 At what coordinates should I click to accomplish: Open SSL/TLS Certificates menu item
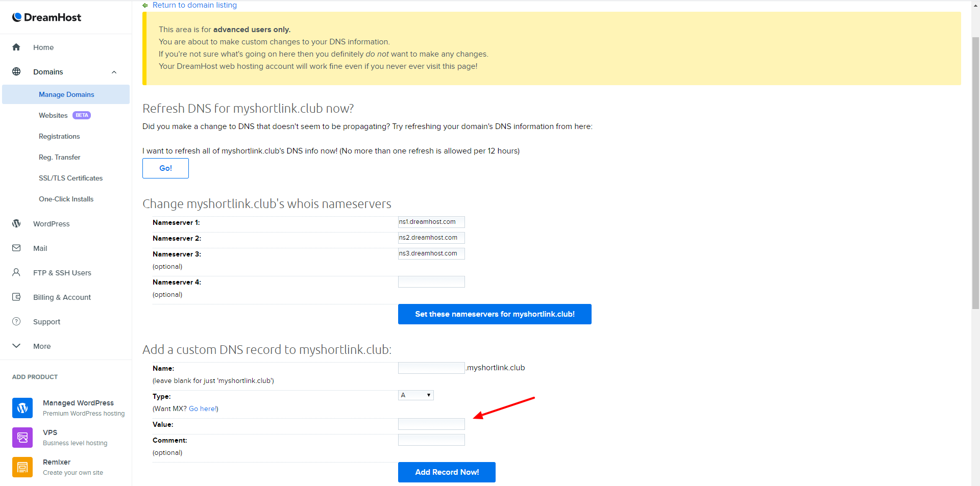71,178
